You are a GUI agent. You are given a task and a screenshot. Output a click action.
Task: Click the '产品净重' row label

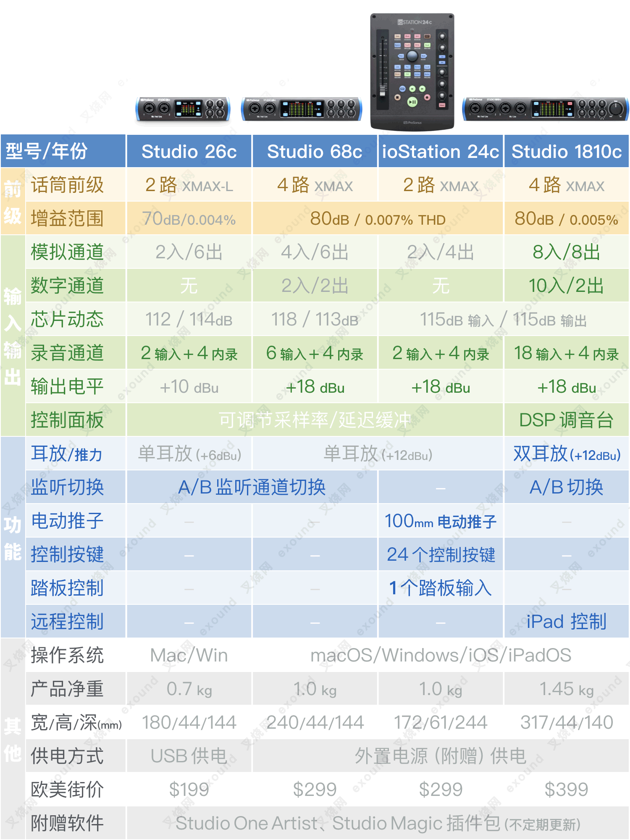(76, 689)
